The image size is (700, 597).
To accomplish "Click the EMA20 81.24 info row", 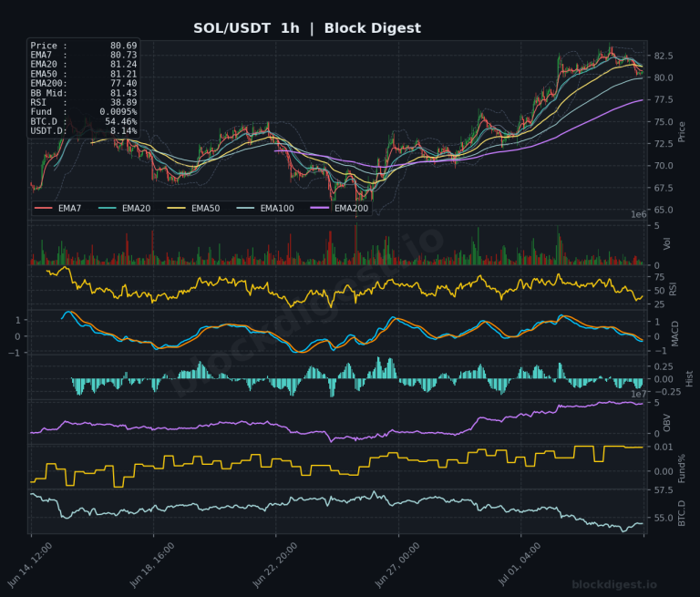I will pyautogui.click(x=84, y=65).
